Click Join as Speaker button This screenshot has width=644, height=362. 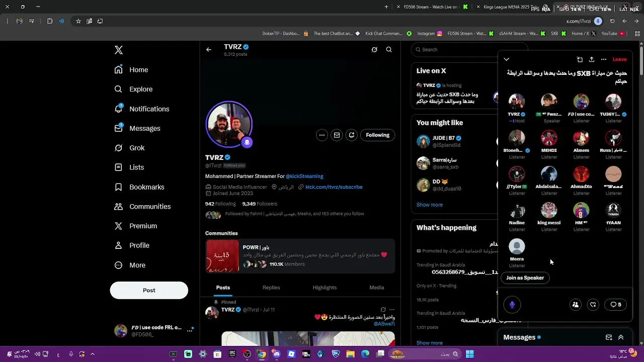click(x=525, y=278)
